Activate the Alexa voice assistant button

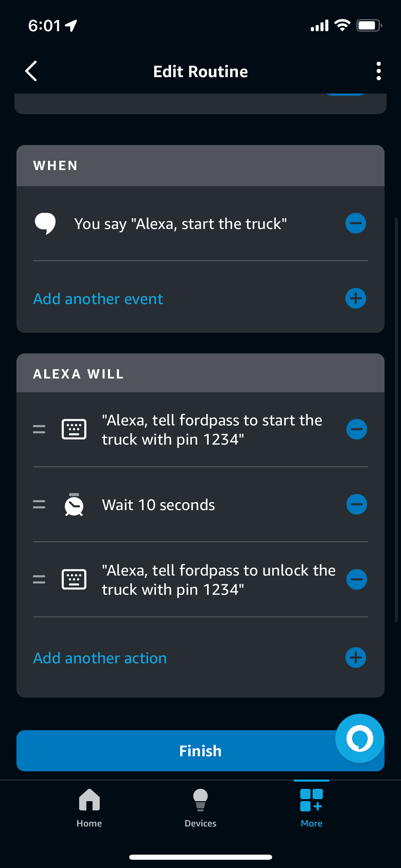coord(360,738)
